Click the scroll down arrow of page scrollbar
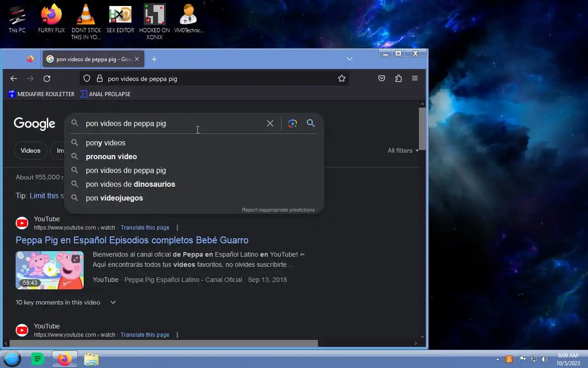The image size is (588, 368). pyautogui.click(x=422, y=337)
